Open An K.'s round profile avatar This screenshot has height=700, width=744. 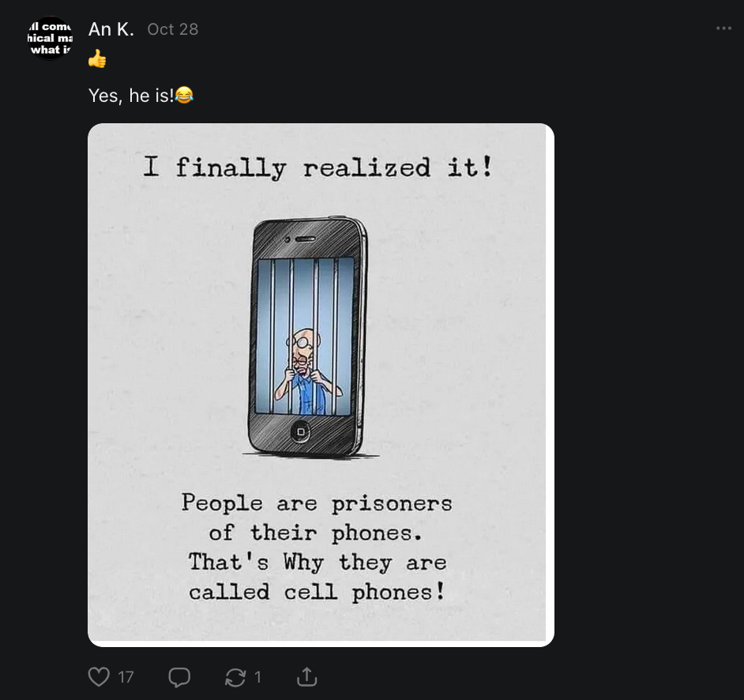50,38
